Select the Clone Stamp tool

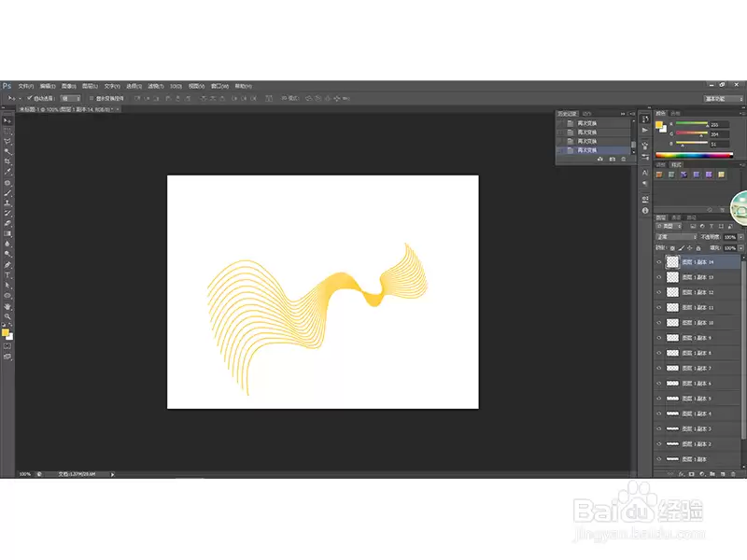click(x=7, y=203)
